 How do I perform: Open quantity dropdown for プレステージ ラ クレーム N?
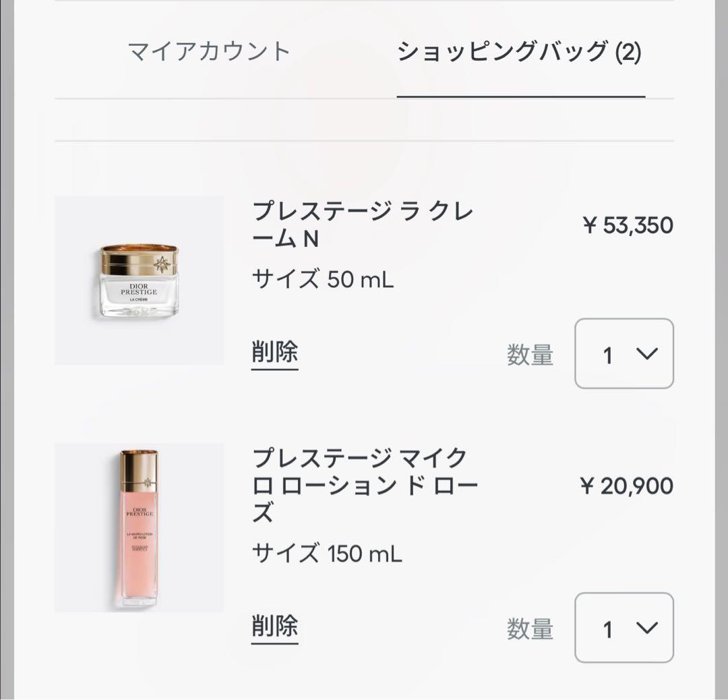coord(624,354)
